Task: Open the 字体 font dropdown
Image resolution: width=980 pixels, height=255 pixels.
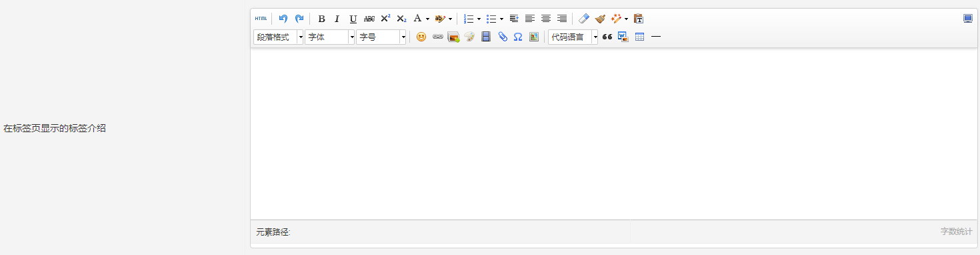Action: pyautogui.click(x=330, y=37)
